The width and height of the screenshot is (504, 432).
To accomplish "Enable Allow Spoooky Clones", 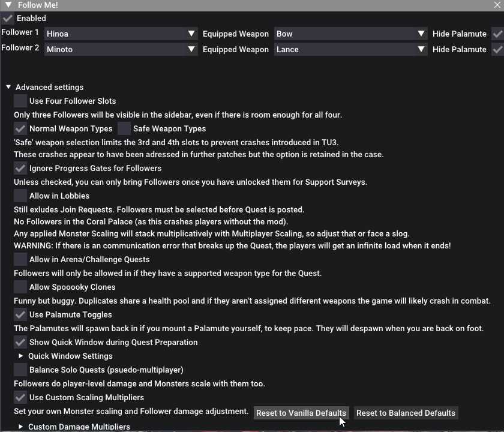I will coord(20,287).
